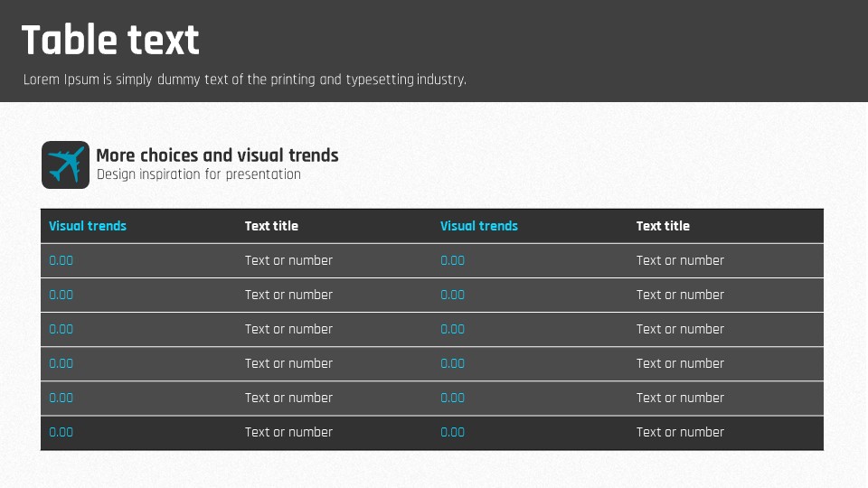Image resolution: width=868 pixels, height=488 pixels.
Task: Click first-row "Text or number" in last column
Action: point(680,260)
